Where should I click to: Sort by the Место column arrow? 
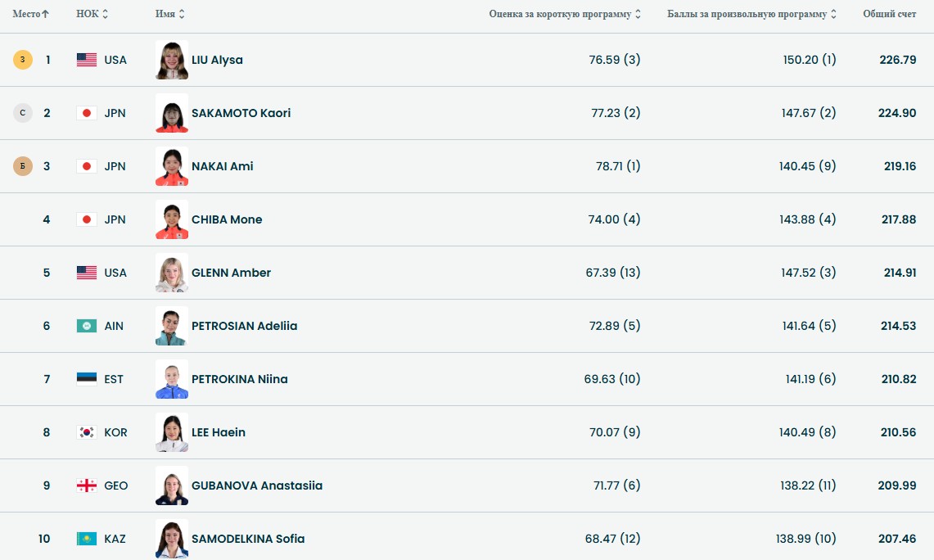click(45, 14)
